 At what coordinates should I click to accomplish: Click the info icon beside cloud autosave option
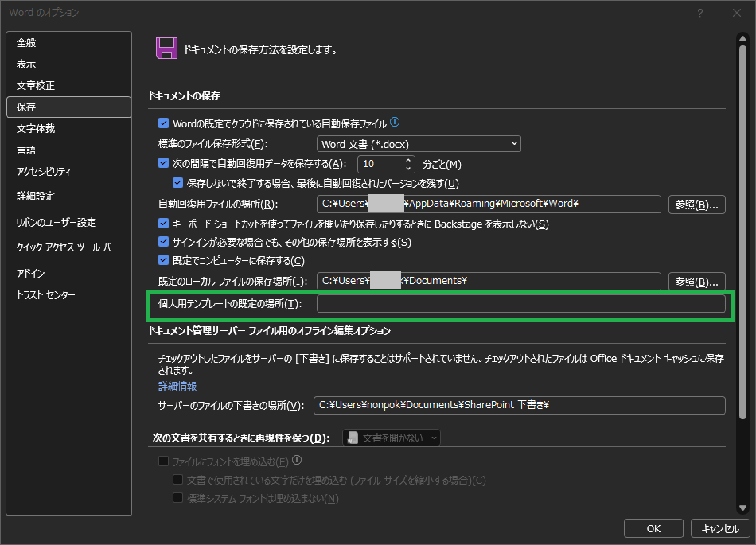click(395, 122)
